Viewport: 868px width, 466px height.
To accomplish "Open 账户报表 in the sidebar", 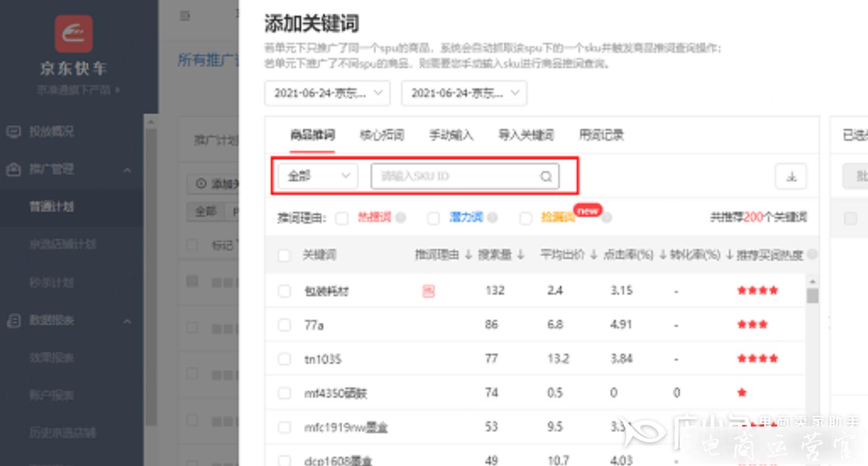I will tap(51, 395).
